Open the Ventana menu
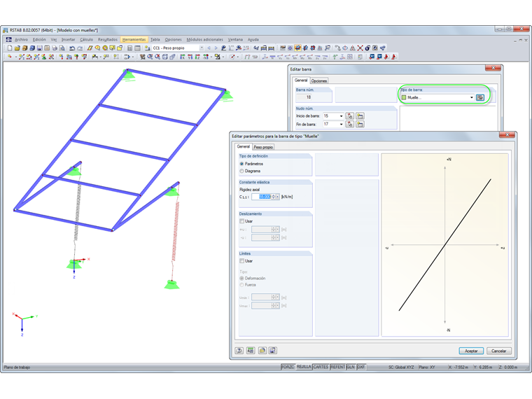 pos(235,40)
